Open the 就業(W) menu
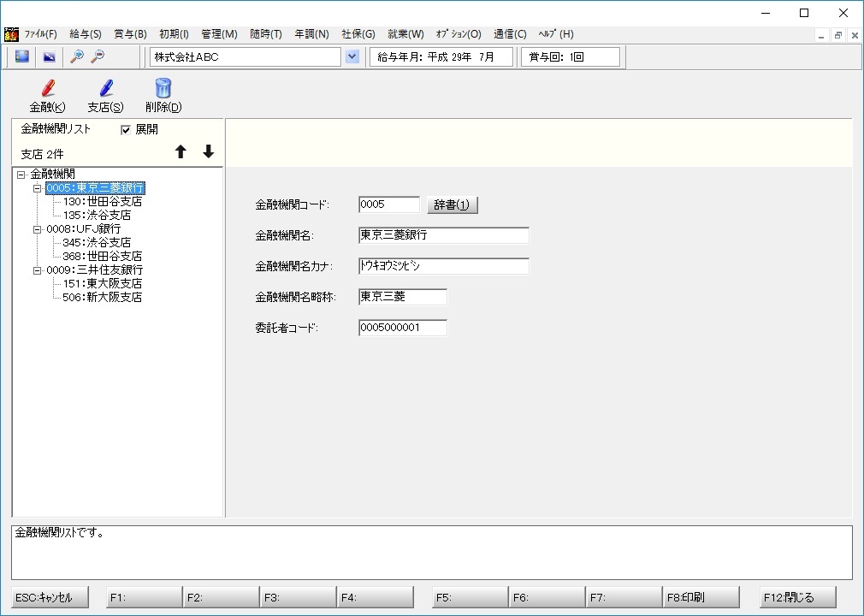 (x=405, y=34)
